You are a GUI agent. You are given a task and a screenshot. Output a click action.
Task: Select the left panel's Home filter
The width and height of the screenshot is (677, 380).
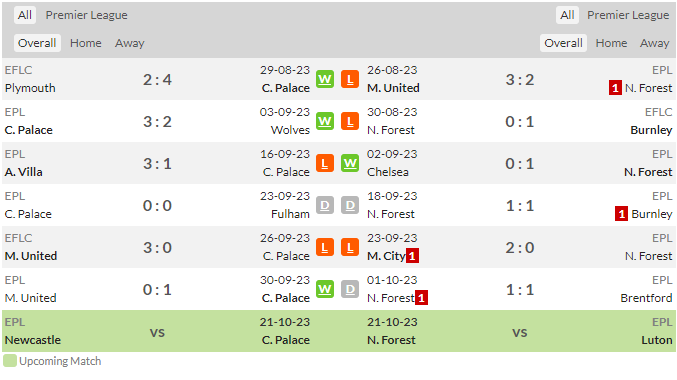point(85,43)
